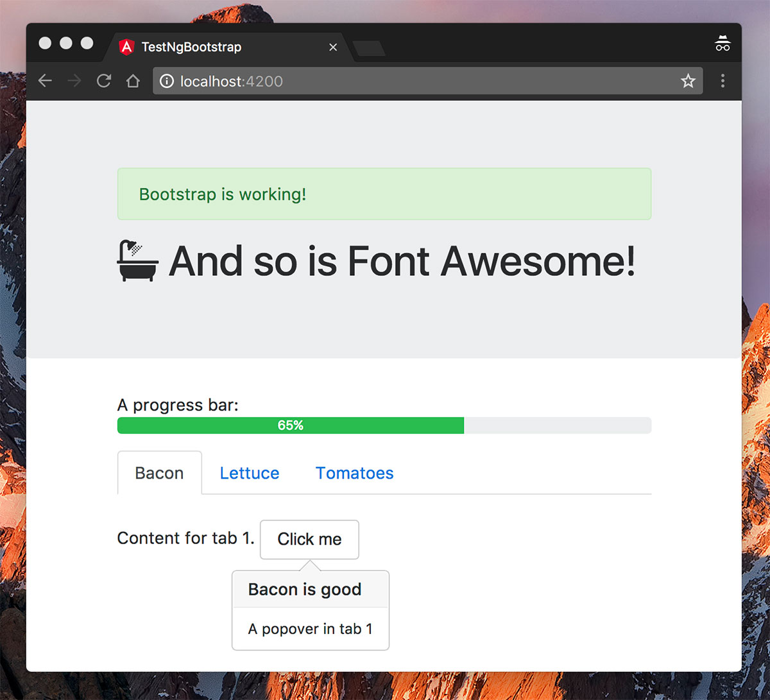This screenshot has width=770, height=700.
Task: Click the "Bootstrap is working!" alert
Action: point(384,194)
